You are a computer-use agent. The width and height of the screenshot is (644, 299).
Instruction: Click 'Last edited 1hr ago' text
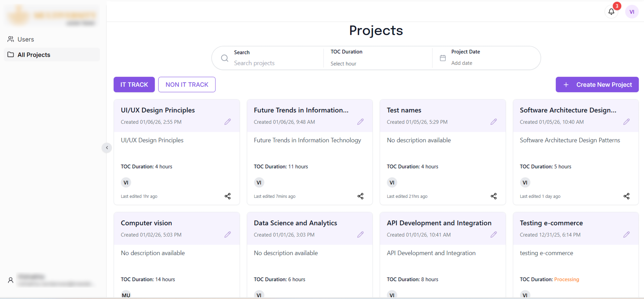pos(139,196)
